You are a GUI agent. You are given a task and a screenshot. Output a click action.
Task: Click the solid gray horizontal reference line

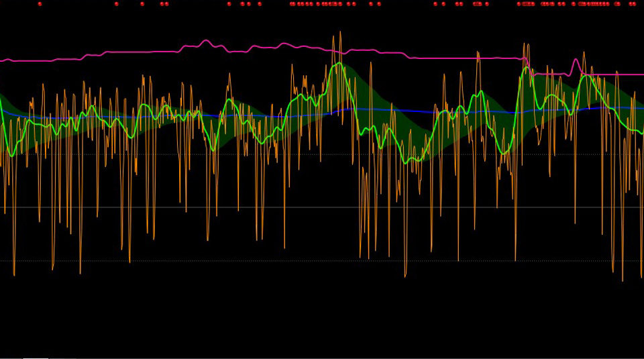pyautogui.click(x=322, y=207)
